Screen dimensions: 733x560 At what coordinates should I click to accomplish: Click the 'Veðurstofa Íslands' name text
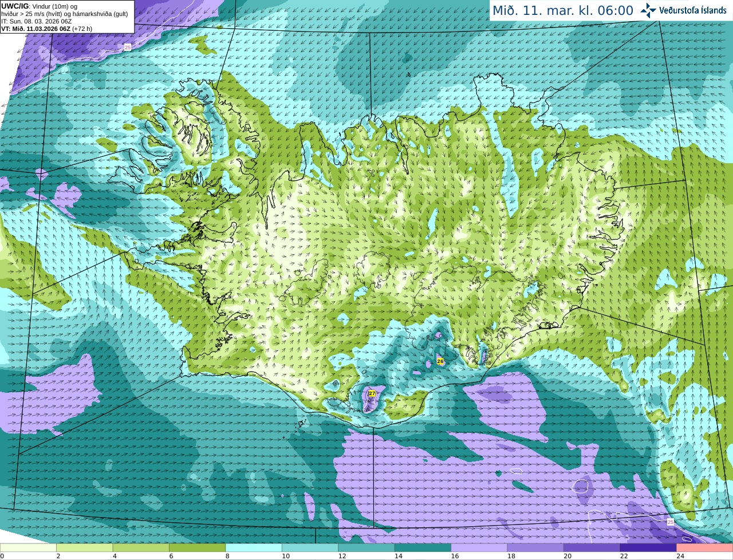click(x=693, y=10)
